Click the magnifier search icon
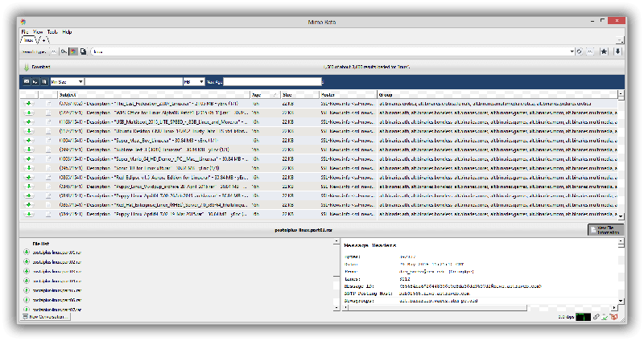This screenshot has width=644, height=341. point(64,51)
